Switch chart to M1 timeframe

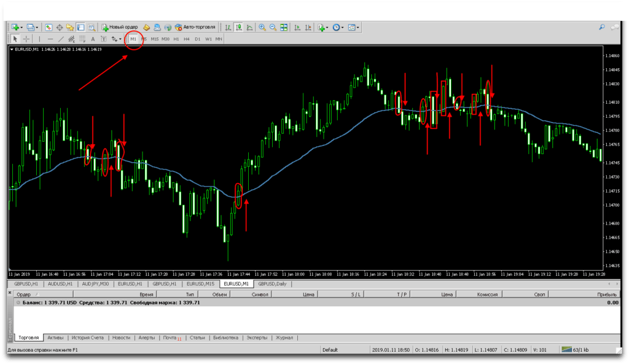click(x=133, y=39)
